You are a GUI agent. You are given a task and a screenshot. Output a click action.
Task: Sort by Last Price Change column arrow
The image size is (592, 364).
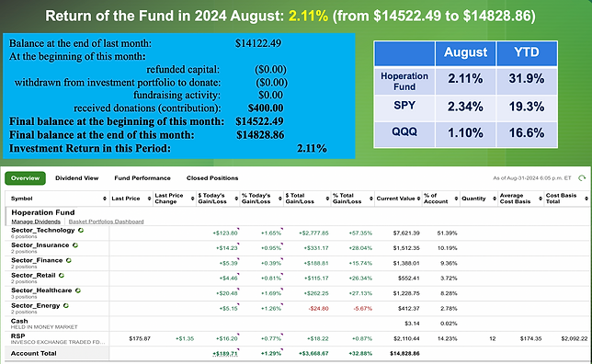point(192,199)
